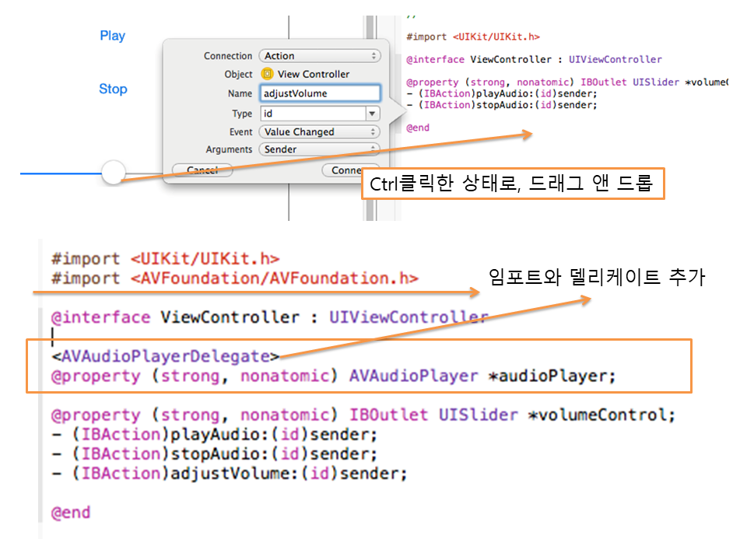The image size is (747, 560).
Task: Click the volumeControl IBOutlet line in lower editor
Action: (359, 415)
